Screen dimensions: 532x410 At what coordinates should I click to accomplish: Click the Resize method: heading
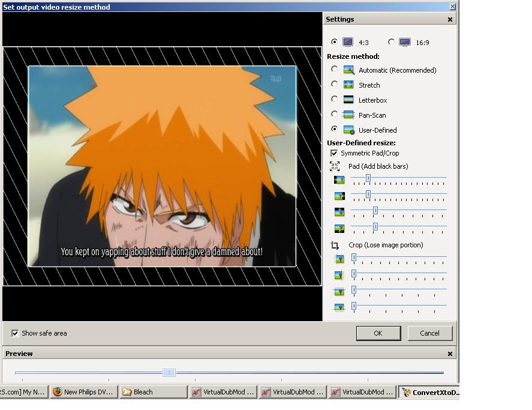[x=353, y=56]
